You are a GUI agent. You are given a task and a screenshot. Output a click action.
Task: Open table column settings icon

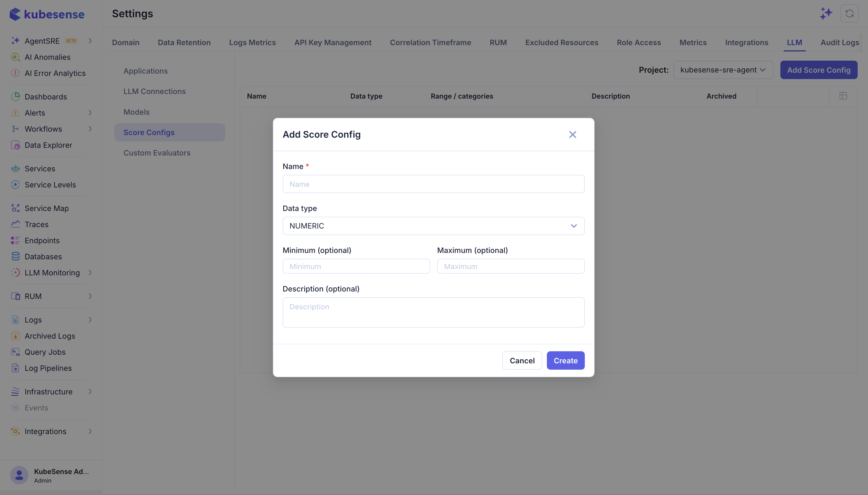[843, 96]
